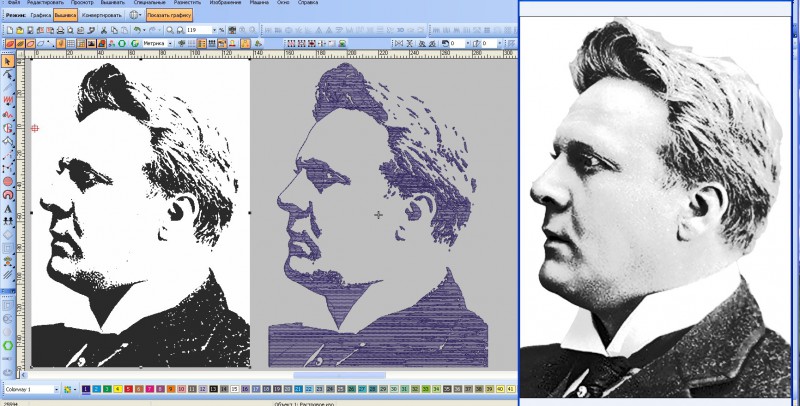Create a new design file

click(x=10, y=31)
